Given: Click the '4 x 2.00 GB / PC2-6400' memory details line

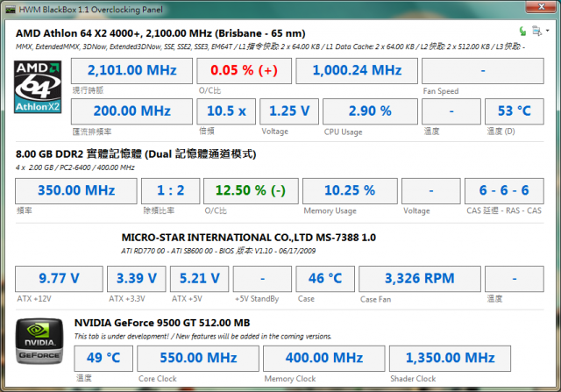Looking at the screenshot, I should [75, 167].
